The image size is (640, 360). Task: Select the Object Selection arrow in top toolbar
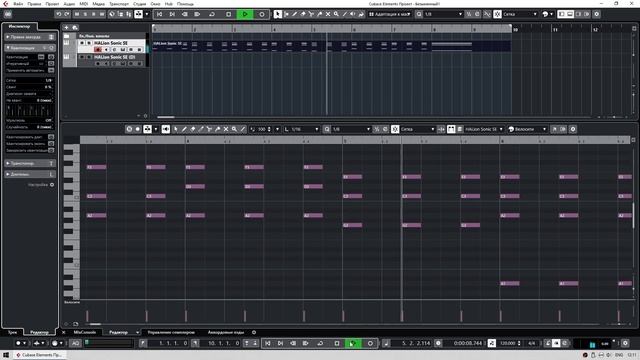click(x=278, y=14)
